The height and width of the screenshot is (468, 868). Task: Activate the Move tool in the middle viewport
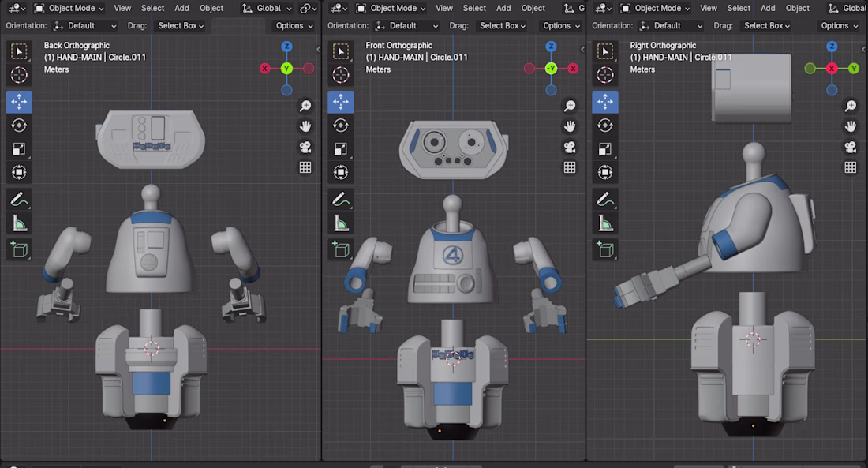point(341,102)
